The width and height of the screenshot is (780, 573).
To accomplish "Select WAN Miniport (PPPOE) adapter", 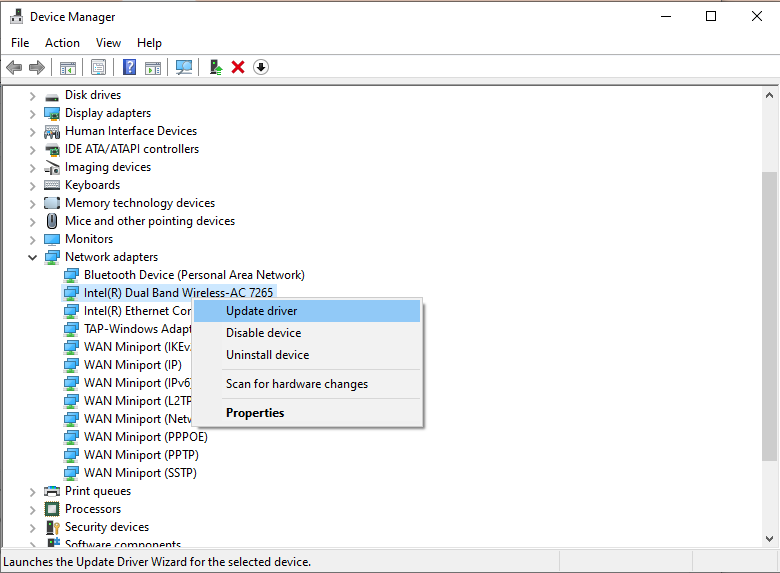I will [146, 437].
